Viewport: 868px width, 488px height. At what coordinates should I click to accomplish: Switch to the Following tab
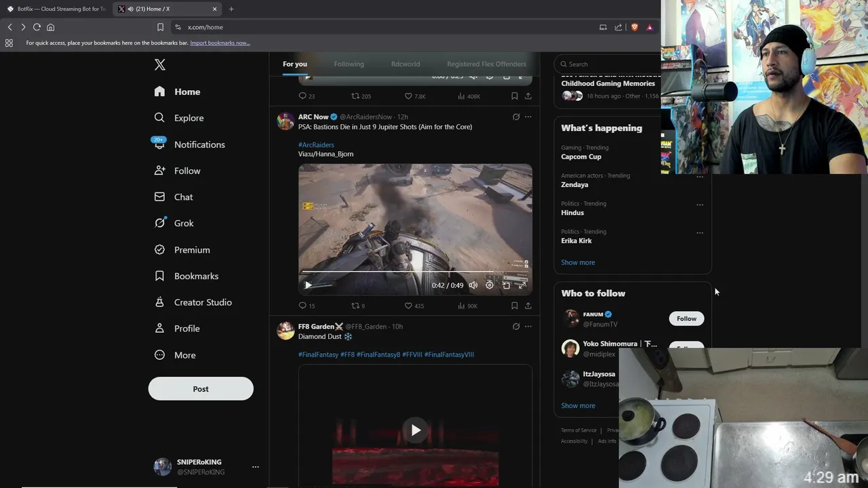pos(349,64)
